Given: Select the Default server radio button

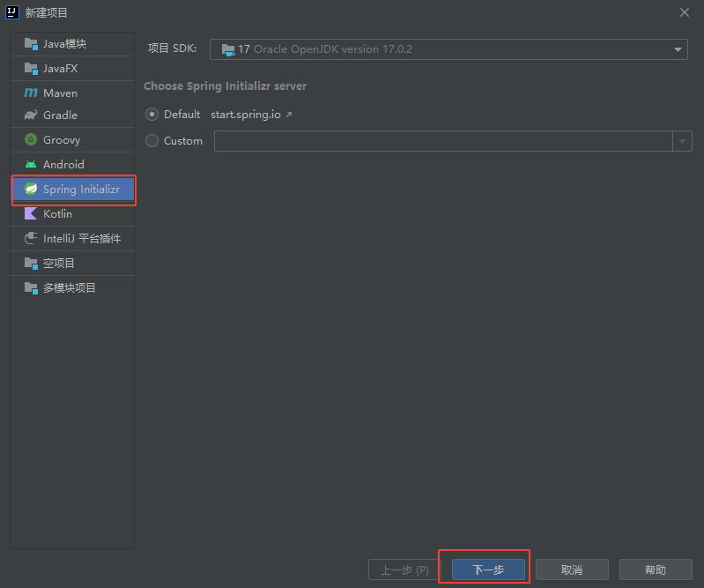Looking at the screenshot, I should 152,115.
